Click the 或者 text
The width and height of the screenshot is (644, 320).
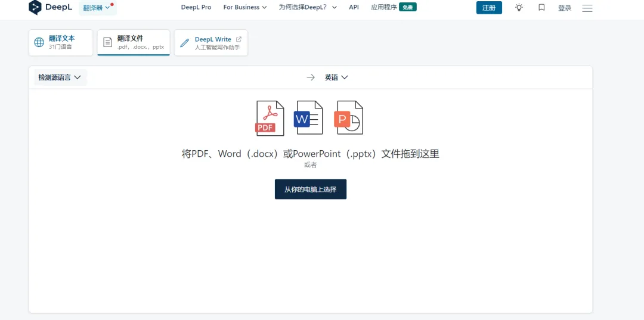pyautogui.click(x=311, y=165)
